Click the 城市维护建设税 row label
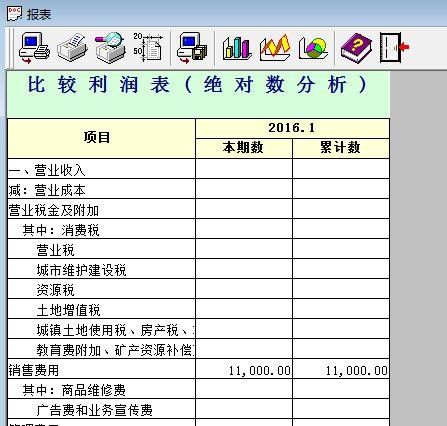The height and width of the screenshot is (426, 447). 81,270
